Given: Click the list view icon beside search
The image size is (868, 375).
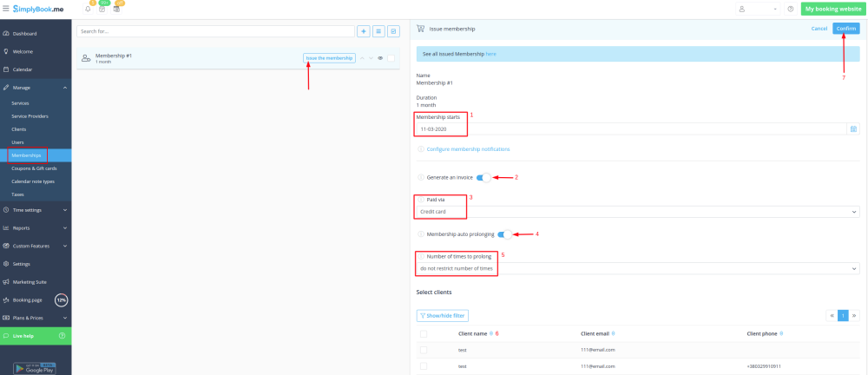Looking at the screenshot, I should pyautogui.click(x=378, y=31).
